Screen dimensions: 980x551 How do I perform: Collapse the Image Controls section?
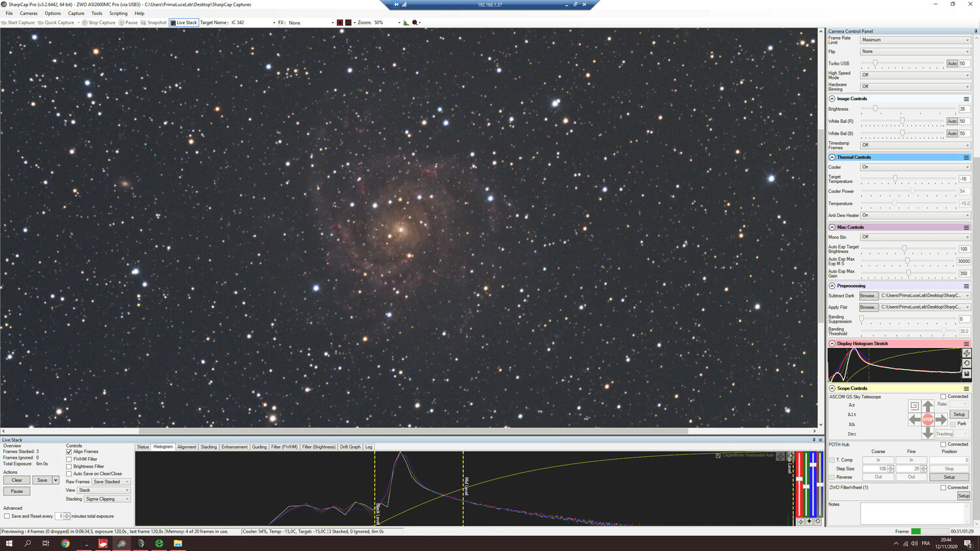click(x=832, y=99)
